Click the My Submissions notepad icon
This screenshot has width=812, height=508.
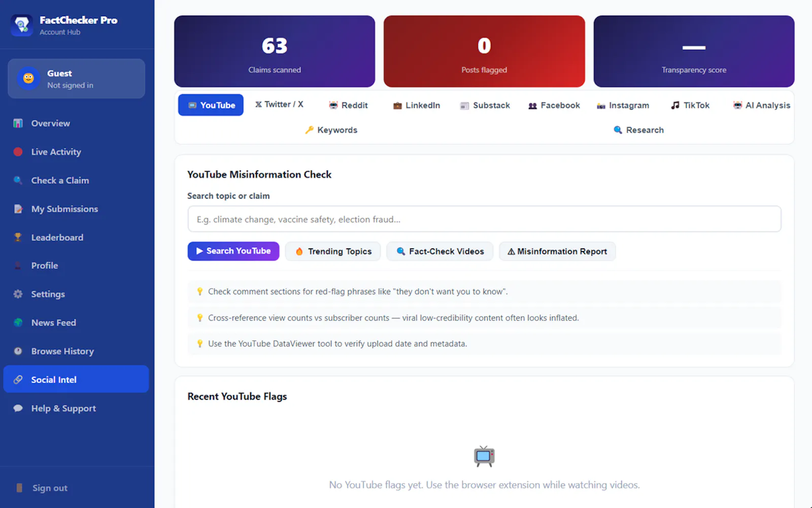[18, 209]
